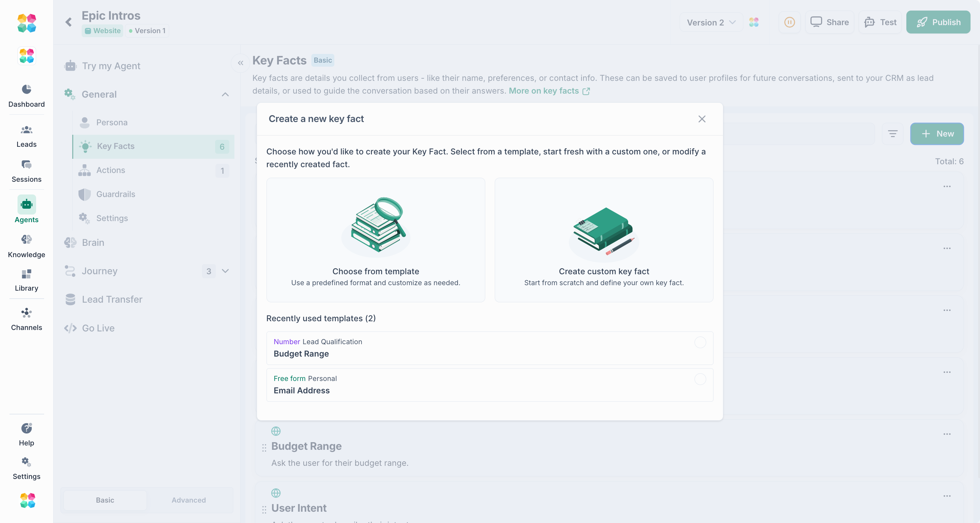Image resolution: width=980 pixels, height=523 pixels.
Task: Choose the Create custom key fact card
Action: pyautogui.click(x=603, y=240)
